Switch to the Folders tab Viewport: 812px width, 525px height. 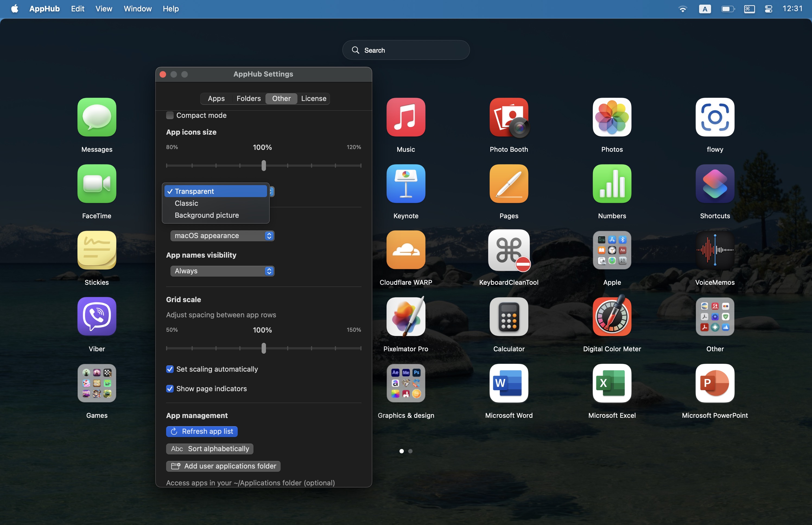point(248,99)
